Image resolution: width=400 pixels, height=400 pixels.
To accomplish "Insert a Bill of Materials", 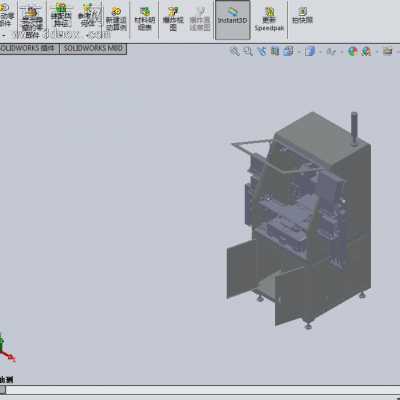I will [x=145, y=19].
